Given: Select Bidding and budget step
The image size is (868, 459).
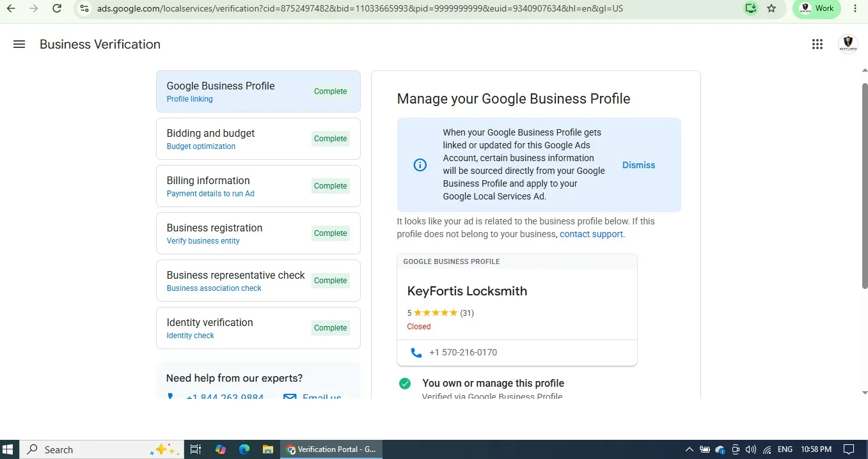Looking at the screenshot, I should 258,139.
